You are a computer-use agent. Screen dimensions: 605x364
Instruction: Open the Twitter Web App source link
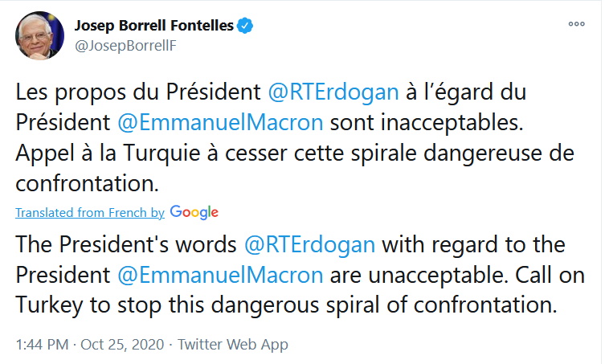point(233,345)
